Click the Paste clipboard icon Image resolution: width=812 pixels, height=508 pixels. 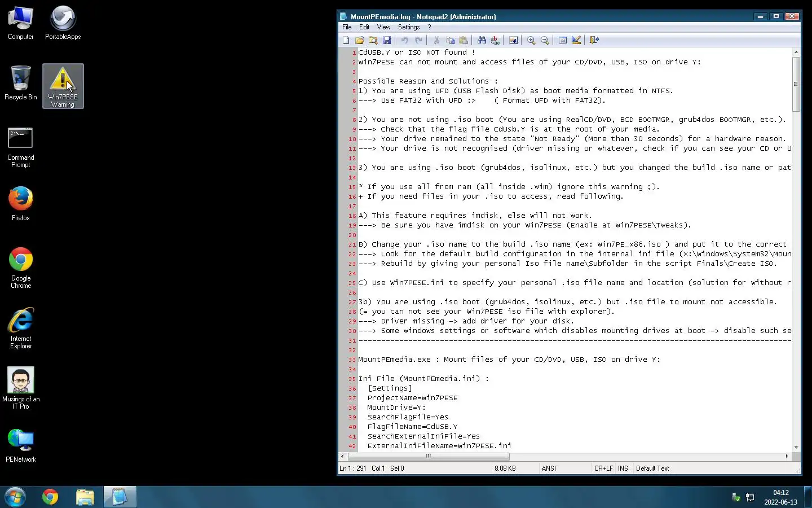tap(464, 40)
